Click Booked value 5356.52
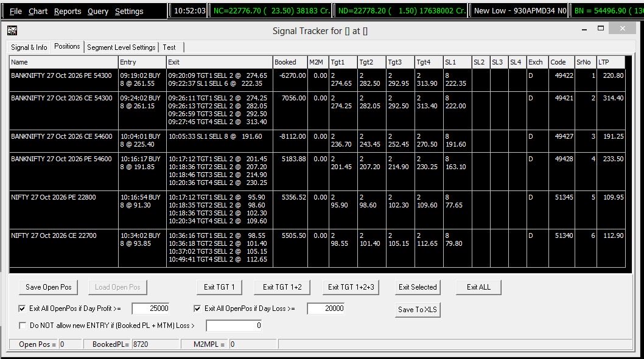This screenshot has width=644, height=359. coord(293,197)
